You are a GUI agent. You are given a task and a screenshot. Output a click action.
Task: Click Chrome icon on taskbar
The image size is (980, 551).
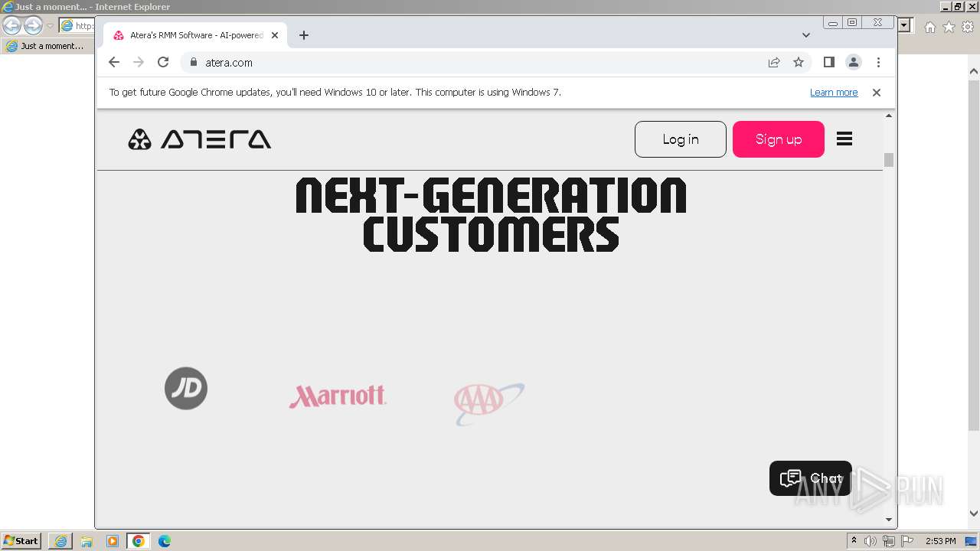coord(139,541)
